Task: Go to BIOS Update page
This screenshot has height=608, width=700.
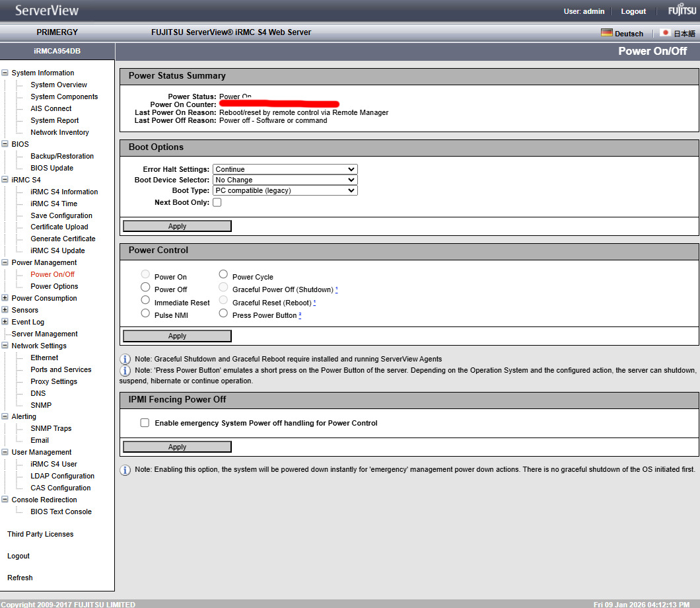Action: [52, 168]
